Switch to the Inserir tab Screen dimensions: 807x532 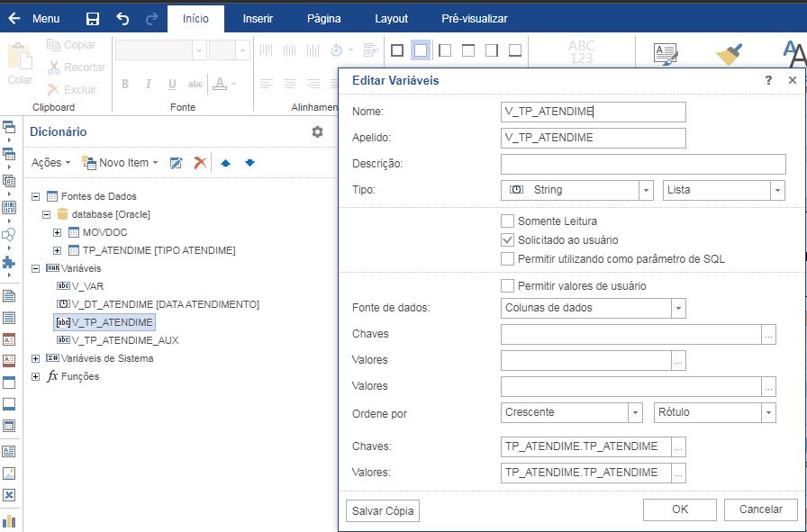point(258,19)
